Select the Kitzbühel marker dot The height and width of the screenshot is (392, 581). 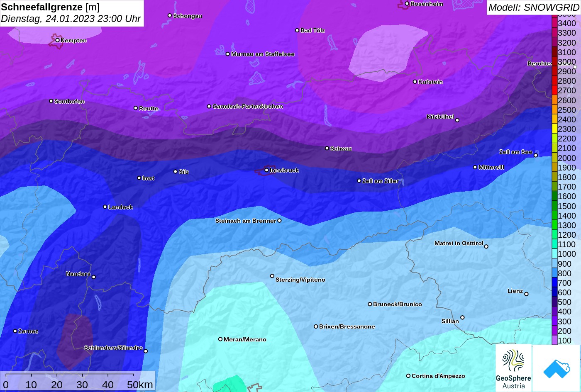[x=457, y=120]
